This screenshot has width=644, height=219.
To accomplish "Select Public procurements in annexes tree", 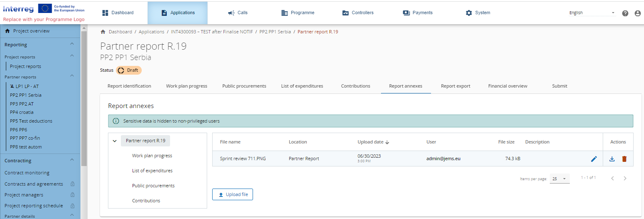I will click(x=153, y=186).
